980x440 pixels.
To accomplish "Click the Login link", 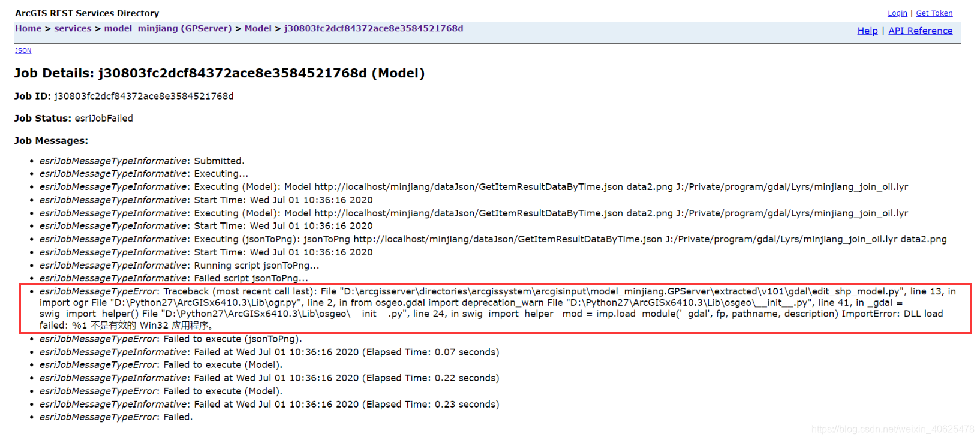I will 897,13.
